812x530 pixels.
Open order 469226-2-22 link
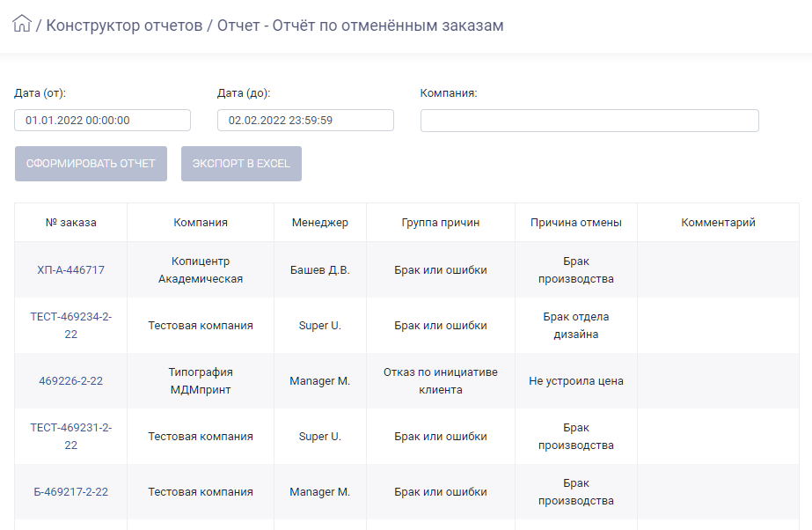click(71, 381)
